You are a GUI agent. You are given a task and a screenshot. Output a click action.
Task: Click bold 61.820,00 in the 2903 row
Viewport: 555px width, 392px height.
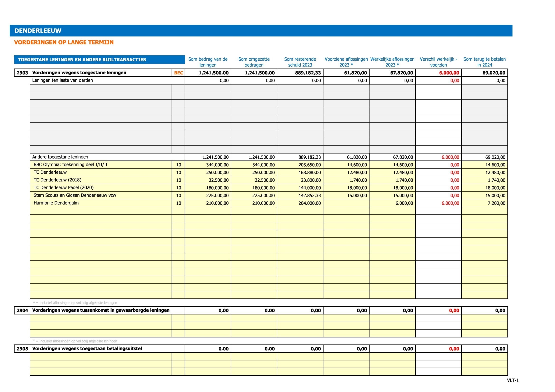355,73
